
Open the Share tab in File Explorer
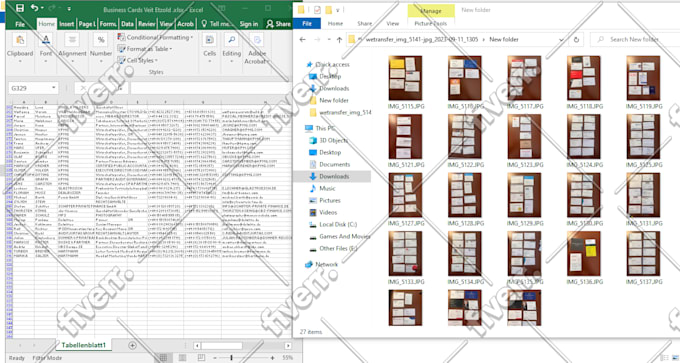[364, 24]
